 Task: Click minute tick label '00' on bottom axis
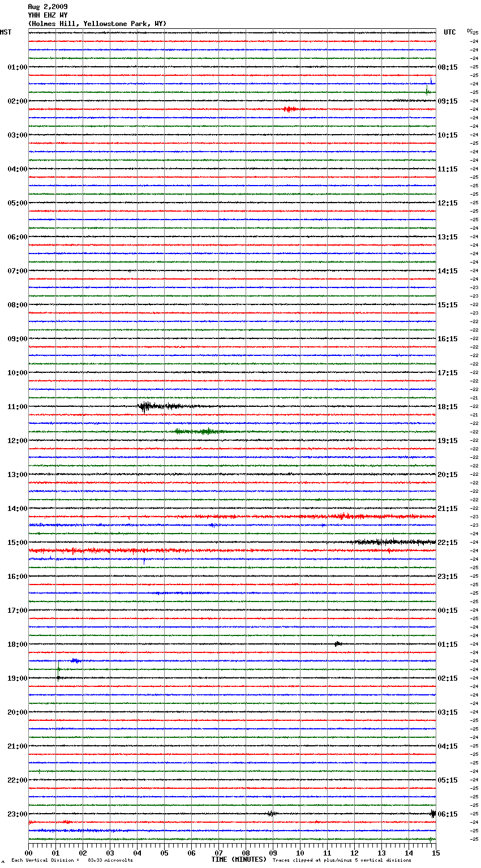click(28, 853)
